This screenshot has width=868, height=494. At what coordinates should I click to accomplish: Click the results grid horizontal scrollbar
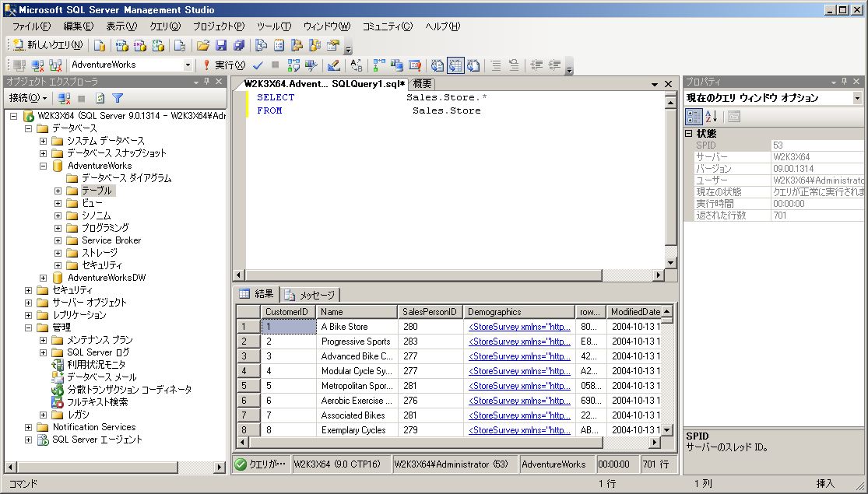tap(448, 443)
